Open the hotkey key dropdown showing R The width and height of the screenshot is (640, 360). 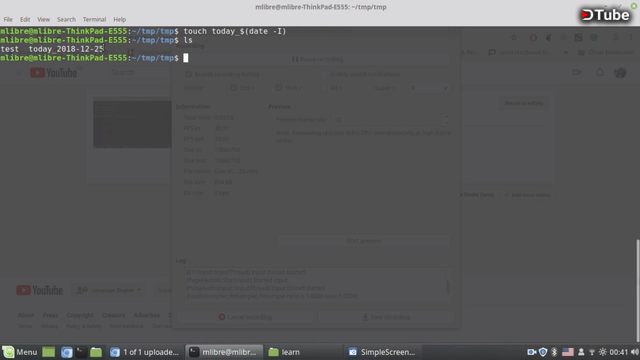coord(429,88)
